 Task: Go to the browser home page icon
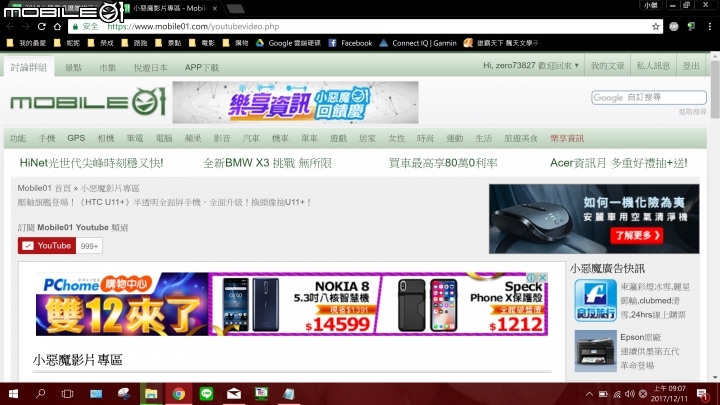pyautogui.click(x=57, y=27)
